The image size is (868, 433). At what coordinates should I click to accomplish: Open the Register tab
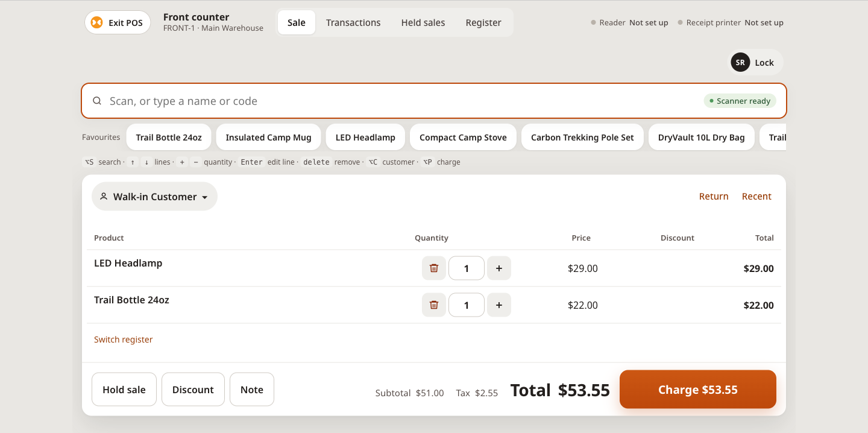point(483,22)
